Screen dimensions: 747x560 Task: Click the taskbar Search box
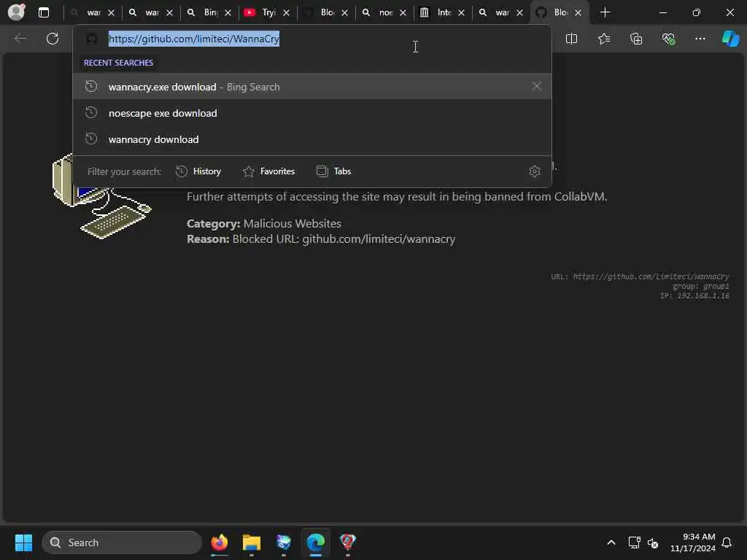coord(122,542)
